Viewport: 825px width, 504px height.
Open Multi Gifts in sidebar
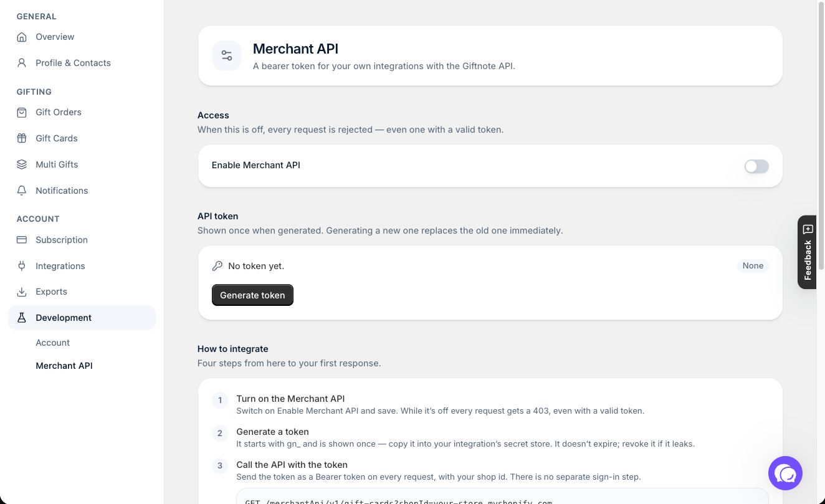click(x=82, y=164)
